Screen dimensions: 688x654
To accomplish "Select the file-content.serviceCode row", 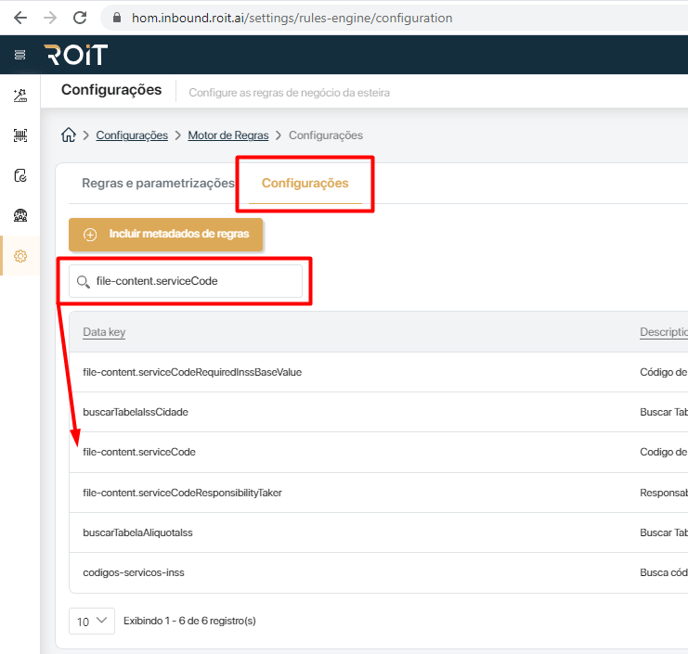I will [x=379, y=452].
